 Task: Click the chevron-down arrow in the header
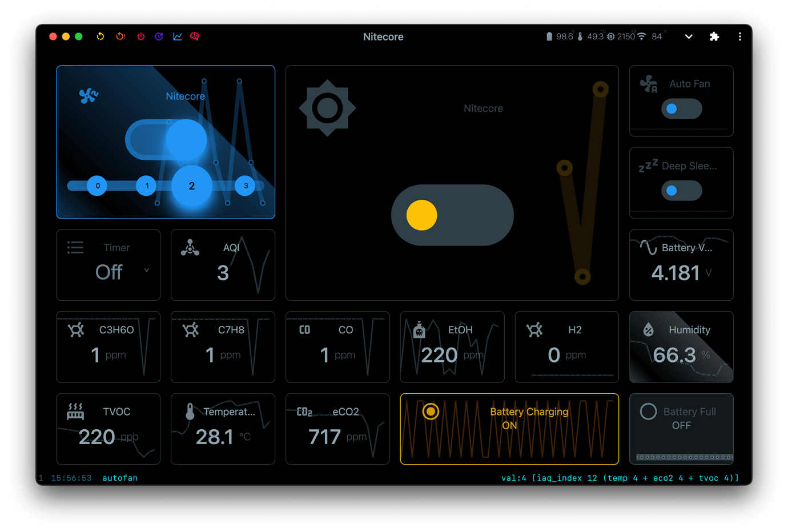(689, 36)
